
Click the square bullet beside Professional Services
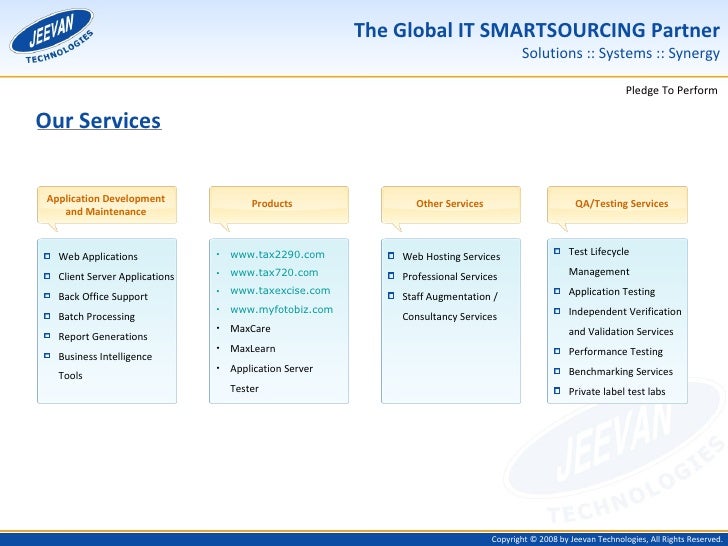tap(391, 276)
